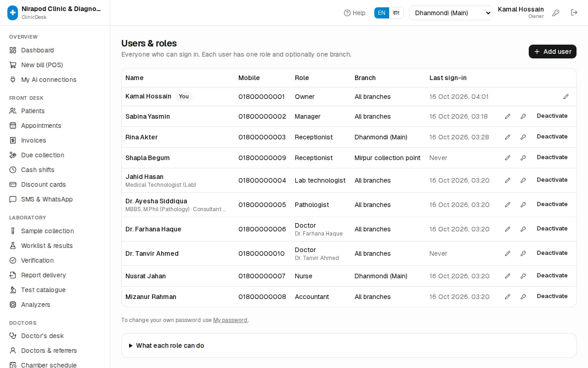Reset password for Sabina Yasmin

(x=523, y=116)
